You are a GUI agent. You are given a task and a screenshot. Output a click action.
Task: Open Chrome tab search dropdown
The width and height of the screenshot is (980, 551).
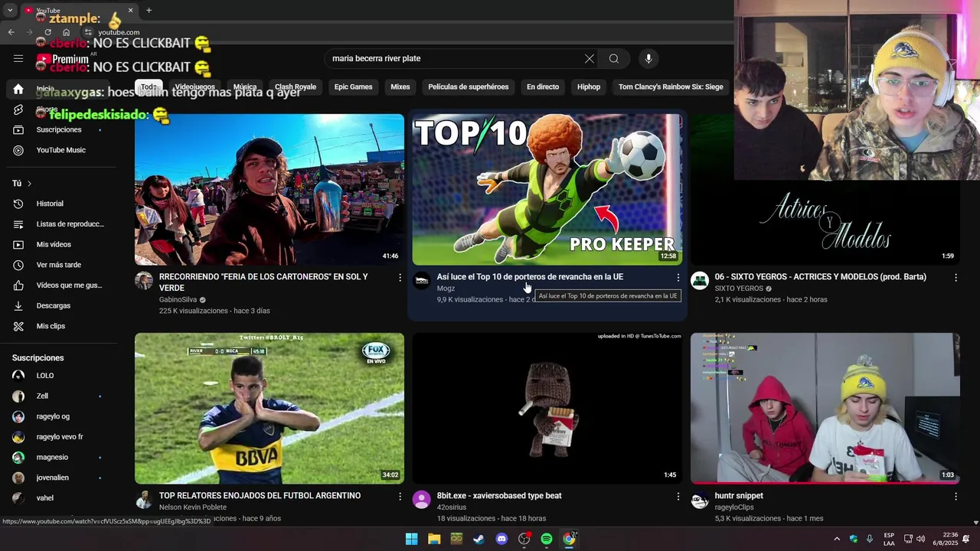(9, 11)
